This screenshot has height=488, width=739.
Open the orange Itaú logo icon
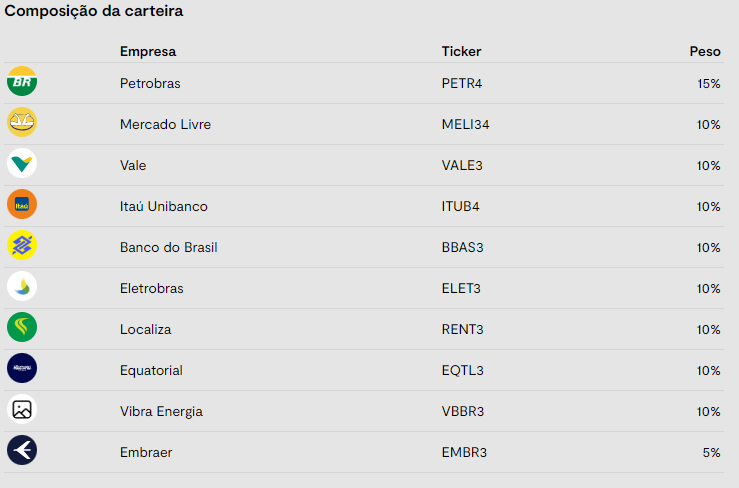click(22, 204)
